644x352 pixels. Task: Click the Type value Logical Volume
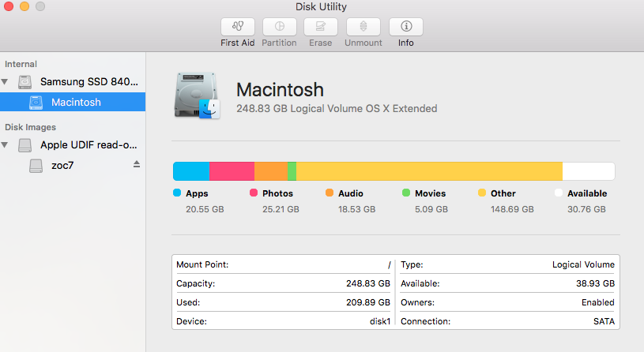[583, 264]
